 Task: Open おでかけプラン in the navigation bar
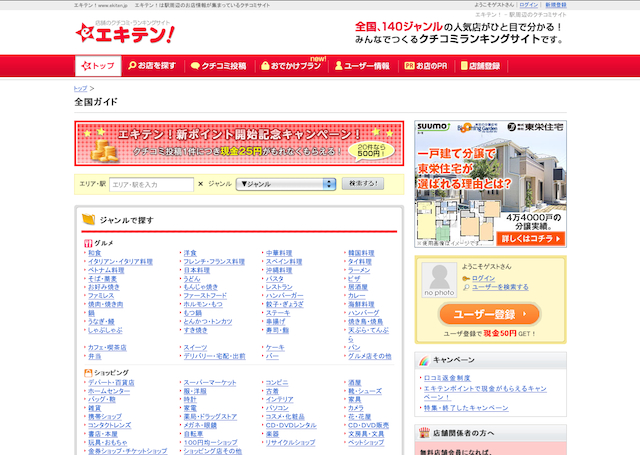click(291, 66)
